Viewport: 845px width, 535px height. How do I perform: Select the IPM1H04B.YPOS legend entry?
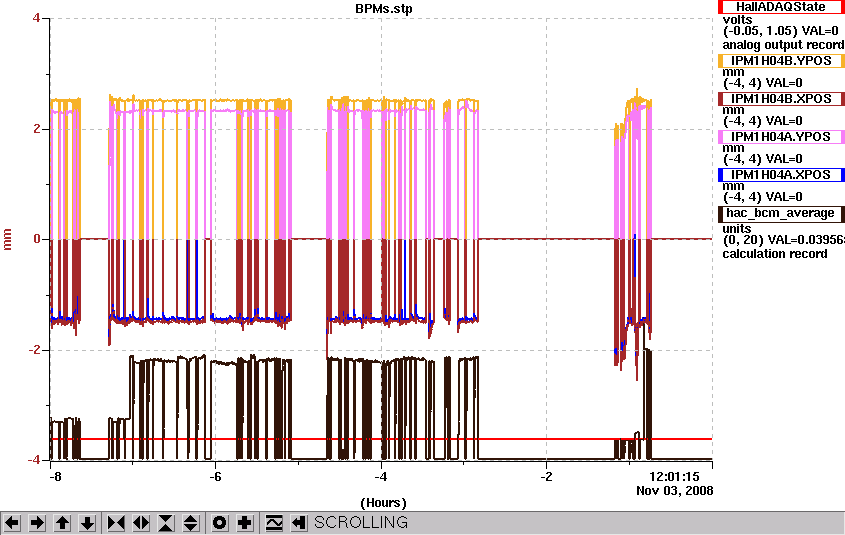[781, 61]
